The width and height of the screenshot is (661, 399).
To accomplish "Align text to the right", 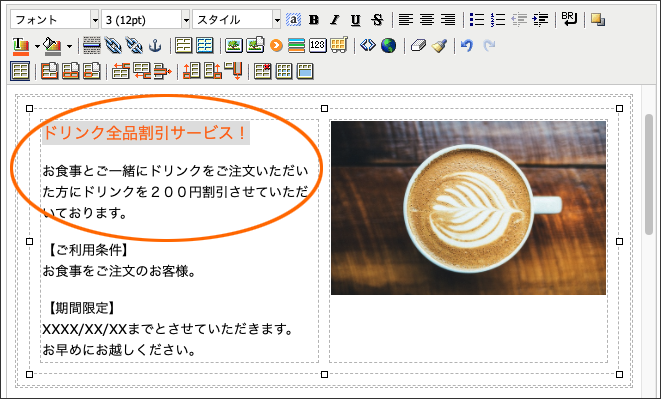I will tap(448, 20).
